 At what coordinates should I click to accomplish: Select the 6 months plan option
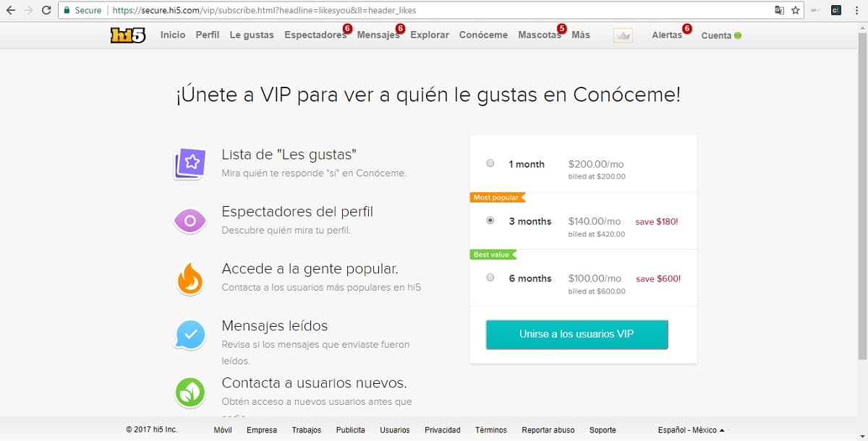pyautogui.click(x=490, y=278)
